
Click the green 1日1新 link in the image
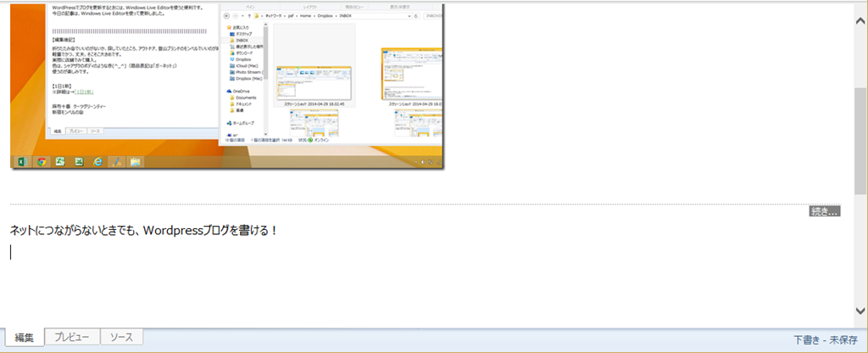pos(82,91)
